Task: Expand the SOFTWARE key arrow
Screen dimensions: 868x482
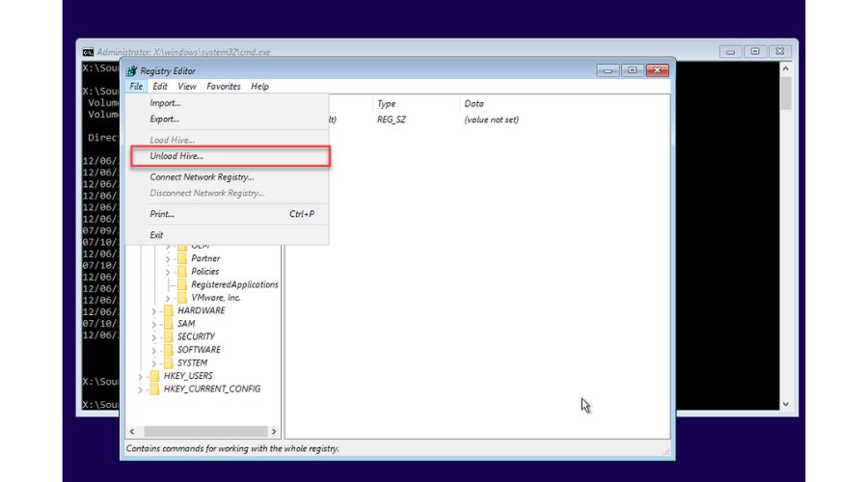Action: [154, 350]
